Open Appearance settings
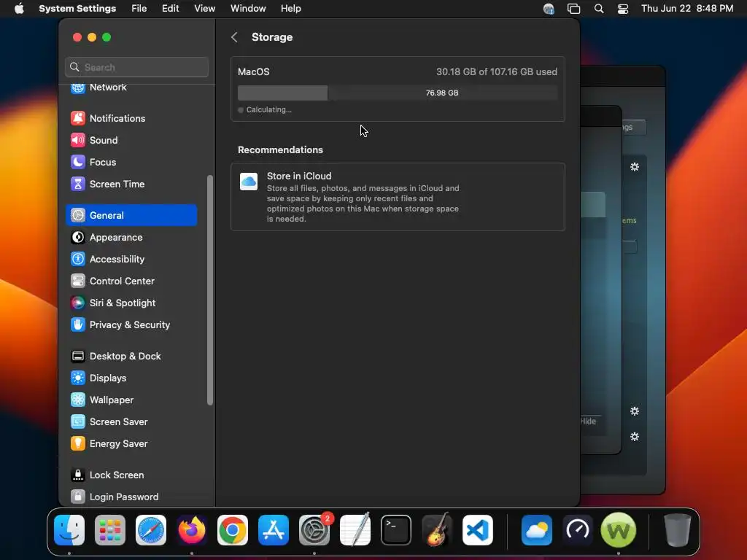This screenshot has width=747, height=560. [x=131, y=237]
